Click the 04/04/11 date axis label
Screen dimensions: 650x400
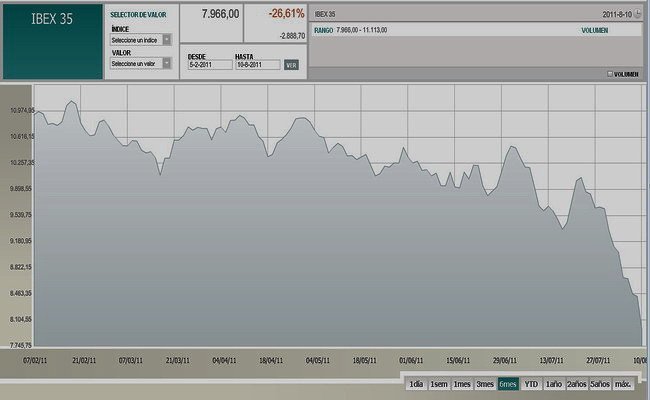pos(224,360)
